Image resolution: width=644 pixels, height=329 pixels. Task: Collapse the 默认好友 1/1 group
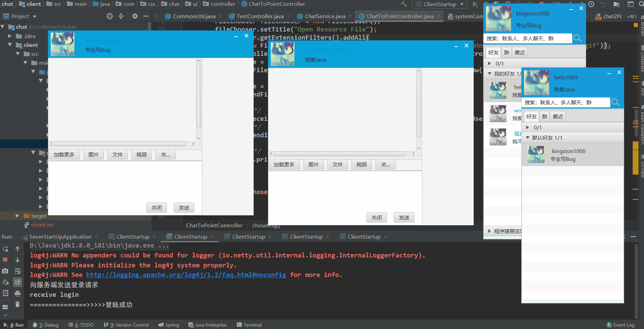(x=528, y=138)
